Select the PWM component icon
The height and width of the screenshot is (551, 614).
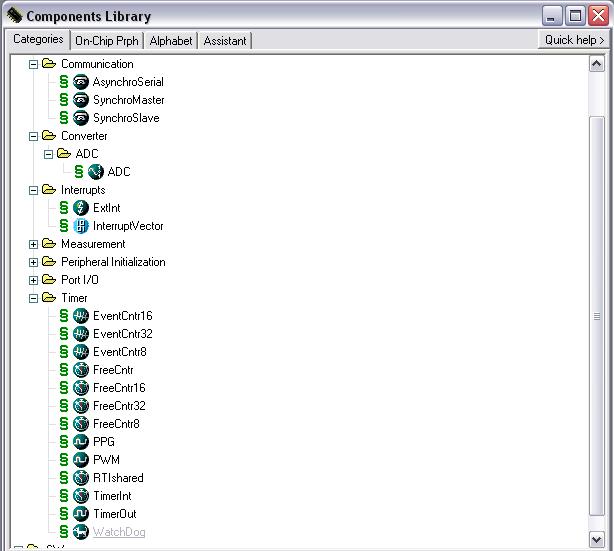point(81,460)
